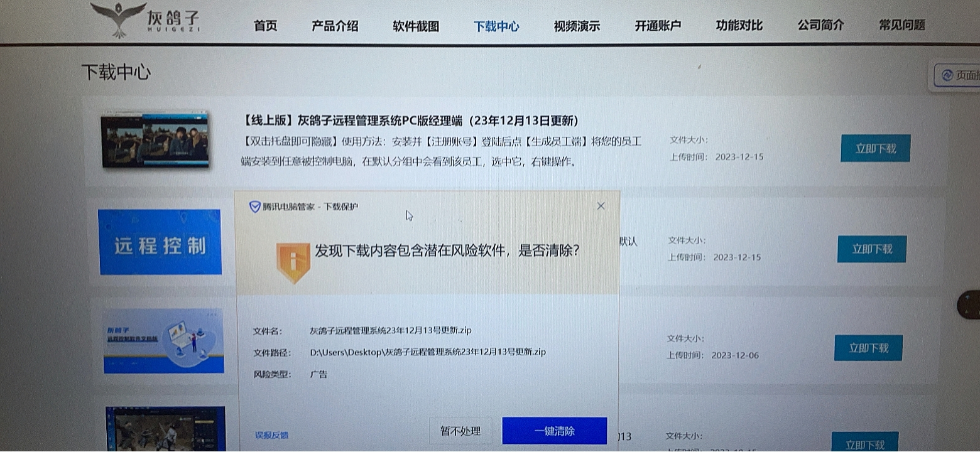Image resolution: width=980 pixels, height=452 pixels.
Task: Click the 远程控制 blue thumbnail
Action: coord(160,242)
